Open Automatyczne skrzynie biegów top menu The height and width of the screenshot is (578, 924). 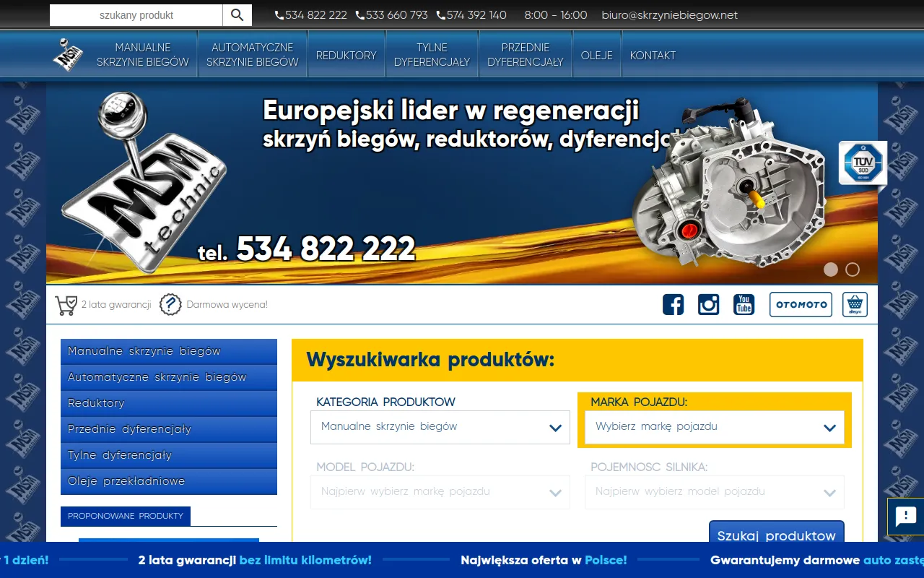coord(253,55)
